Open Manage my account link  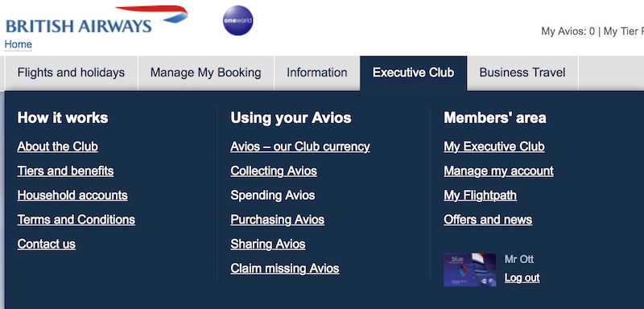[x=498, y=171]
